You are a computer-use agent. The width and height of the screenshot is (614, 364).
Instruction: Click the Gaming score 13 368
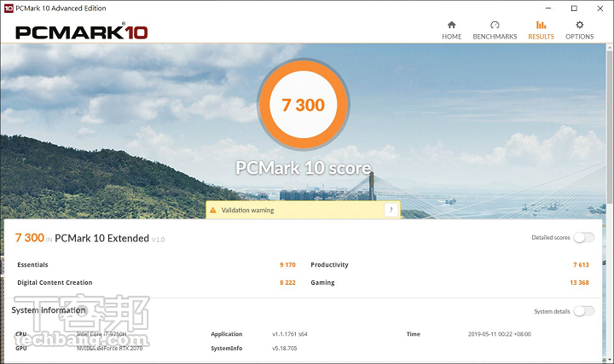[580, 282]
